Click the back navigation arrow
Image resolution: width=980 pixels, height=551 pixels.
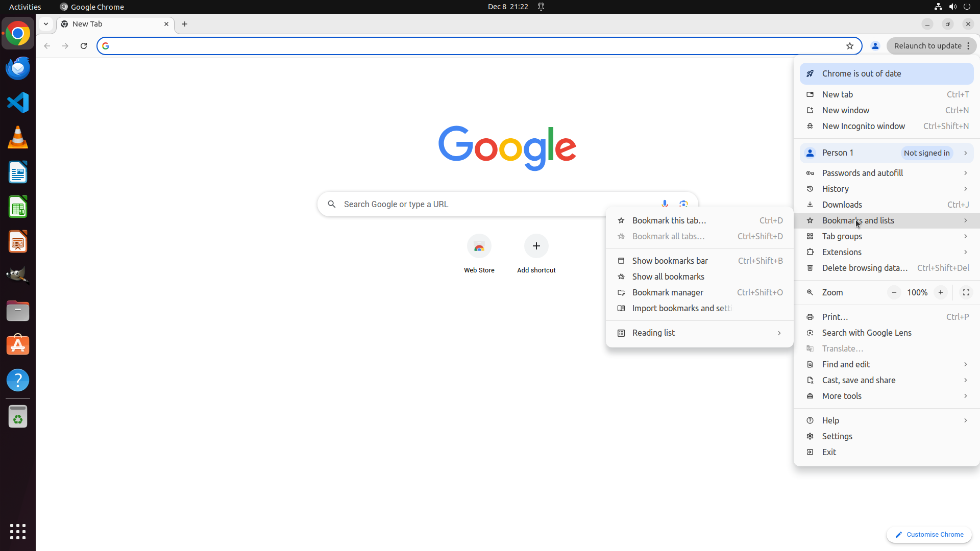[47, 46]
